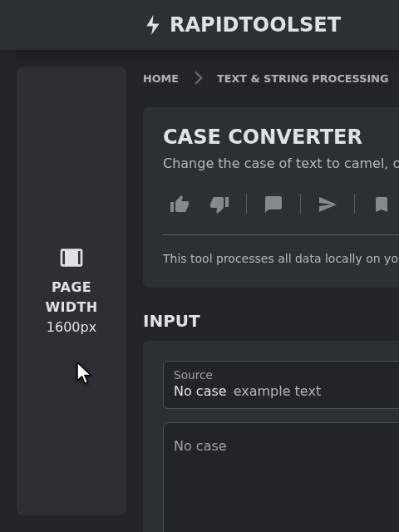Click the 'This tool processes all data locally' notice
Screen dimensions: 399x532
click(x=281, y=259)
